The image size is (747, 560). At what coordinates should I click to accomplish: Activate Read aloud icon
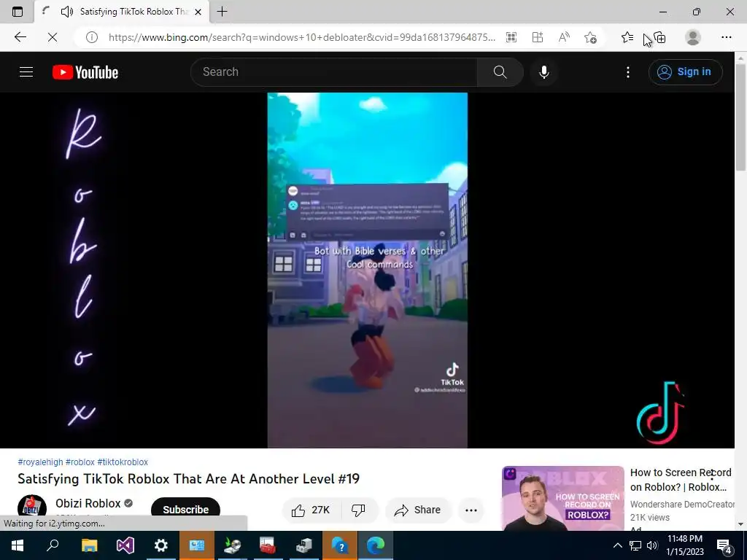564,37
